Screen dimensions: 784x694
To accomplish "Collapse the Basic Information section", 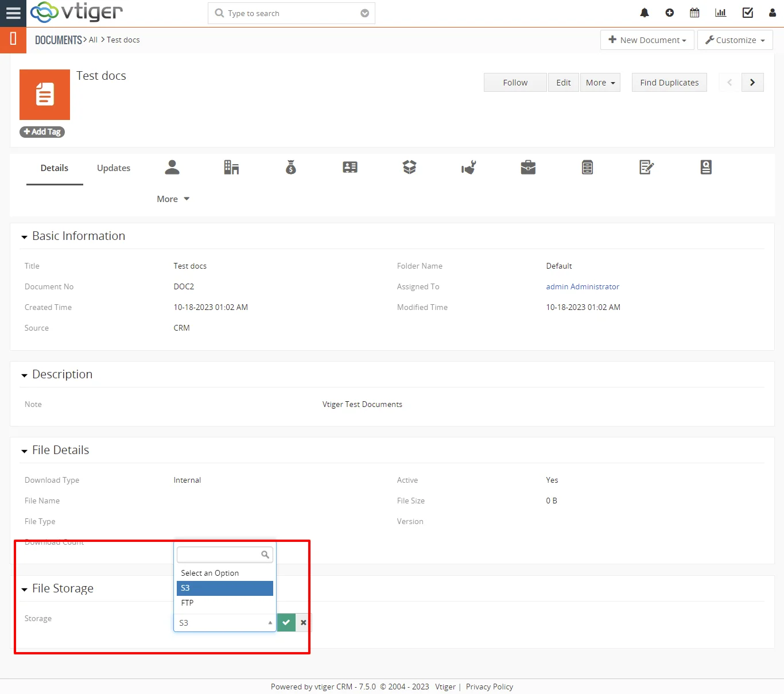I will click(24, 237).
